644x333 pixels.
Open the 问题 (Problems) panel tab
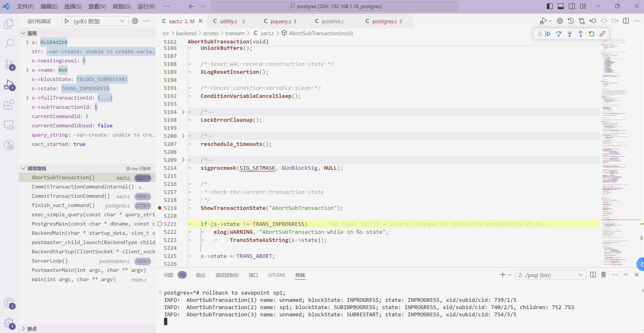click(x=169, y=275)
